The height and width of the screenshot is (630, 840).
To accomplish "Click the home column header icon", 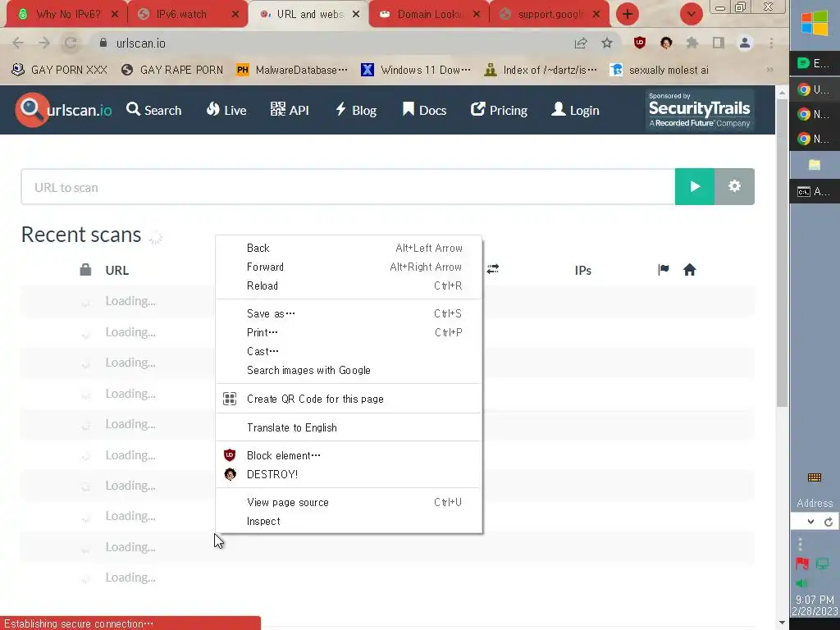I will [x=689, y=269].
